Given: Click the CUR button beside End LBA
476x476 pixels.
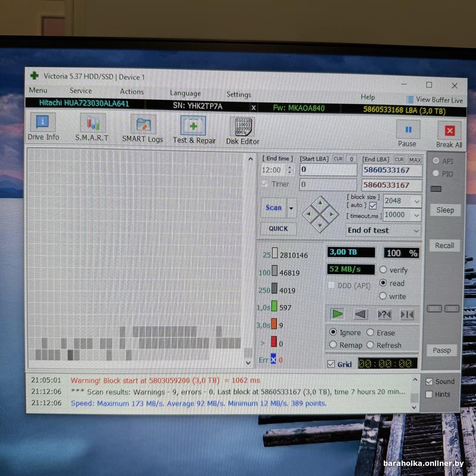Looking at the screenshot, I should (x=399, y=159).
